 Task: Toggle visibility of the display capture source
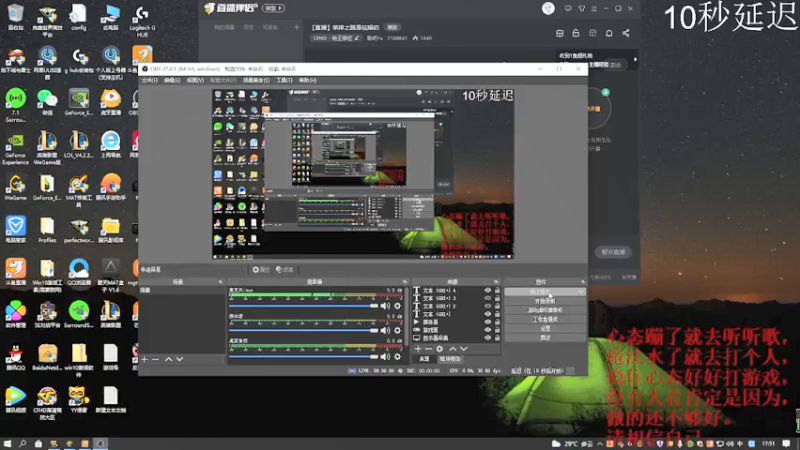[487, 338]
